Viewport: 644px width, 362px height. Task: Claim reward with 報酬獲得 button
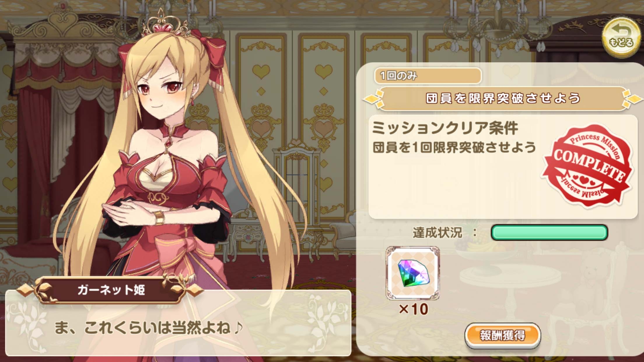503,335
